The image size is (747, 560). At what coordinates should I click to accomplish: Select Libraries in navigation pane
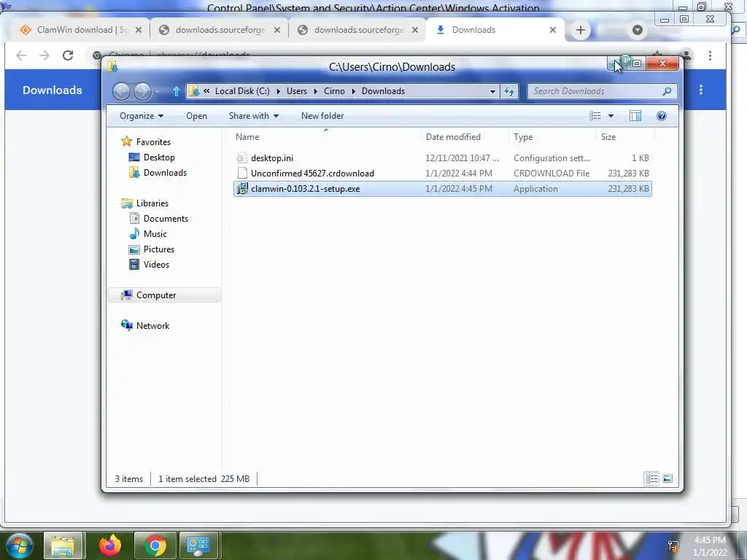click(152, 203)
